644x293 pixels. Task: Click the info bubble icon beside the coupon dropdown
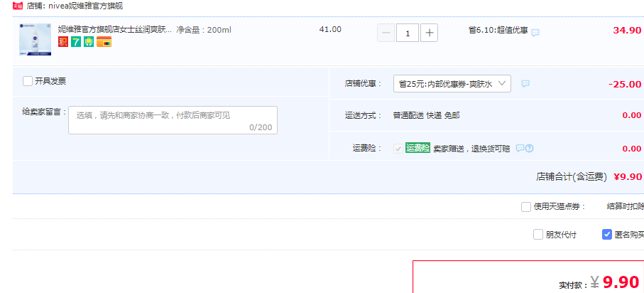point(525,83)
